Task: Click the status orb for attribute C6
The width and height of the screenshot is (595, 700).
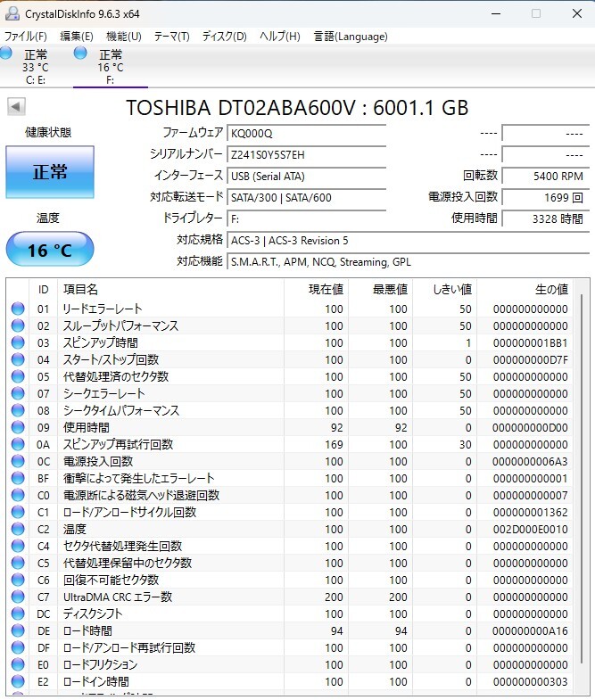Action: (x=18, y=581)
